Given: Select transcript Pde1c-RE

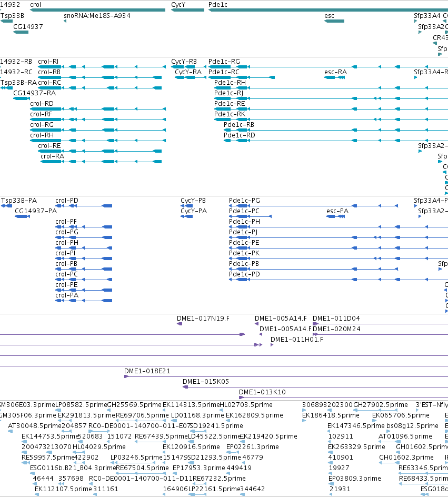Looking at the screenshot, I should tap(331, 109).
